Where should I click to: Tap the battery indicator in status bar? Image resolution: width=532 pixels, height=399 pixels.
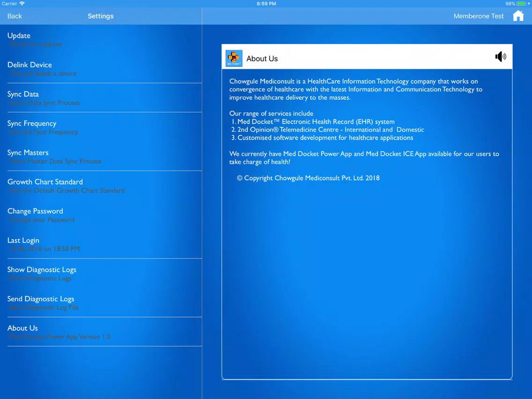522,4
